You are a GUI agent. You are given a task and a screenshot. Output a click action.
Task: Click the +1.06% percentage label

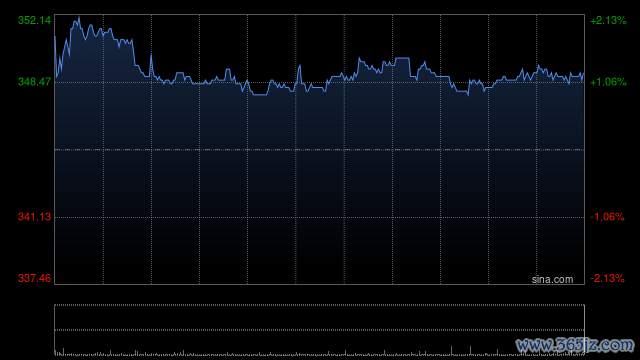click(608, 82)
